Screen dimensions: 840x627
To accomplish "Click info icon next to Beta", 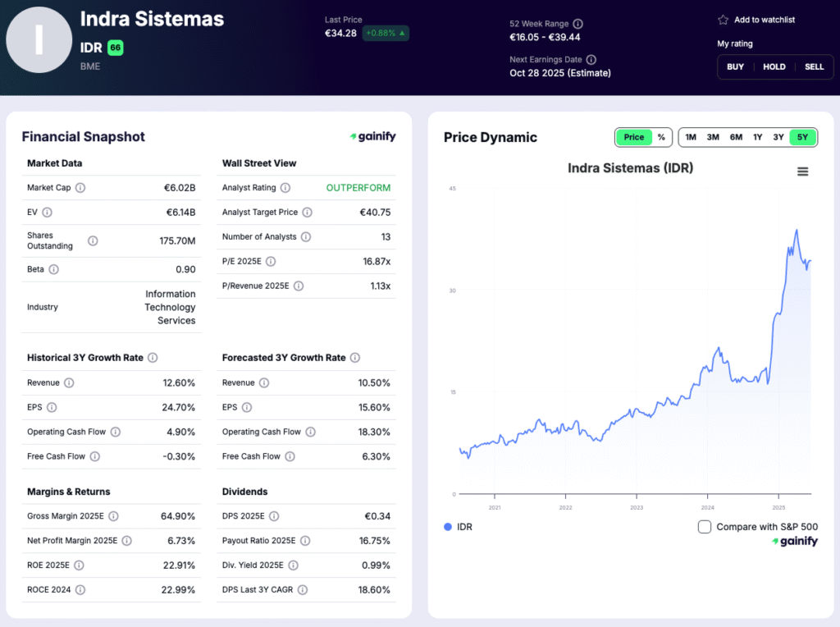I will point(53,269).
